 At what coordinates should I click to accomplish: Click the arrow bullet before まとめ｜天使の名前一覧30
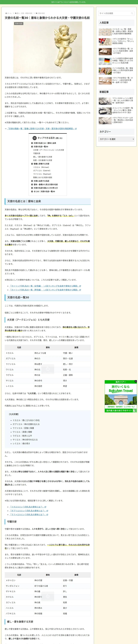(x=32, y=191)
